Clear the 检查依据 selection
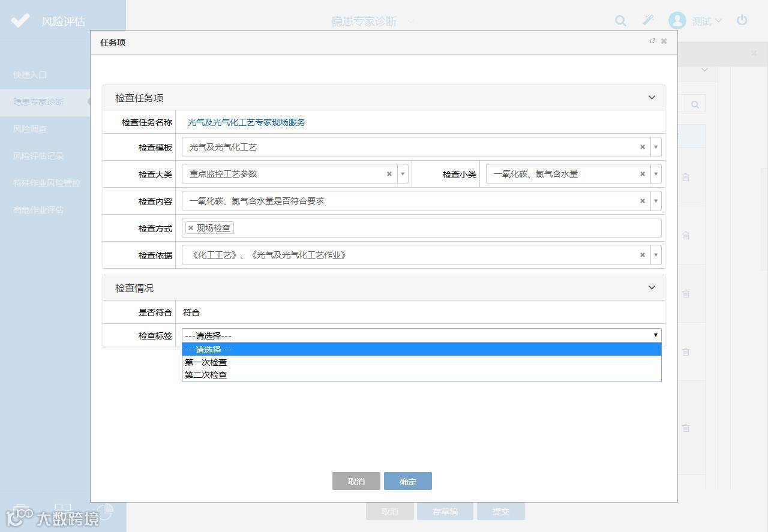The width and height of the screenshot is (768, 532). (642, 255)
